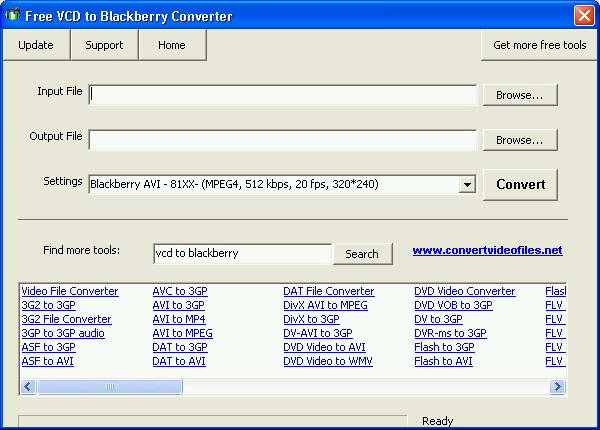Close the Free VCD to Blackberry Converter window
Image resolution: width=600 pixels, height=430 pixels.
[584, 16]
